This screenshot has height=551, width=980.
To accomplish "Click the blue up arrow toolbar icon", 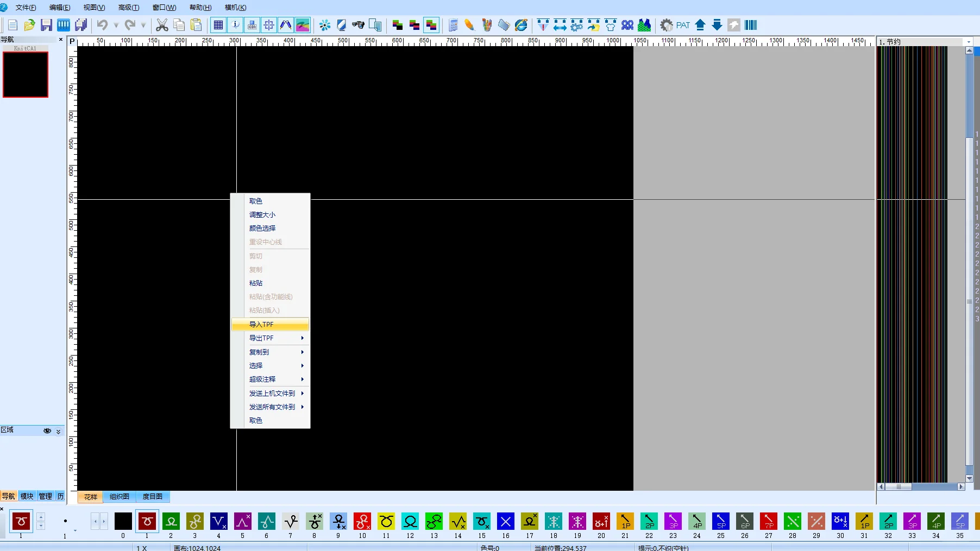I will pyautogui.click(x=700, y=25).
